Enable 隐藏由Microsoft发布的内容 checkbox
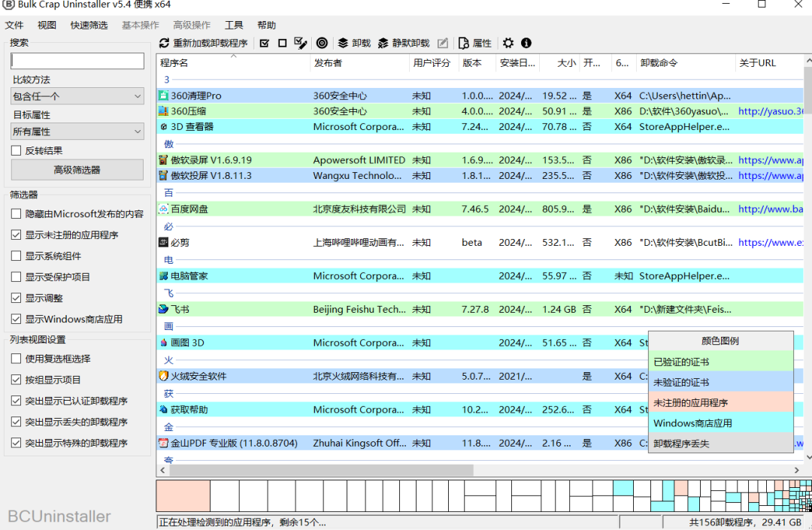 click(16, 214)
